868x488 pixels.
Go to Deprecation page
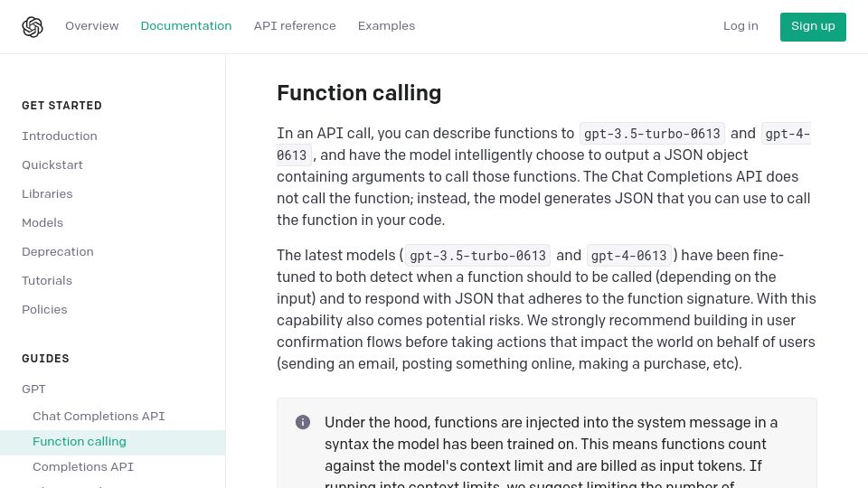(58, 252)
